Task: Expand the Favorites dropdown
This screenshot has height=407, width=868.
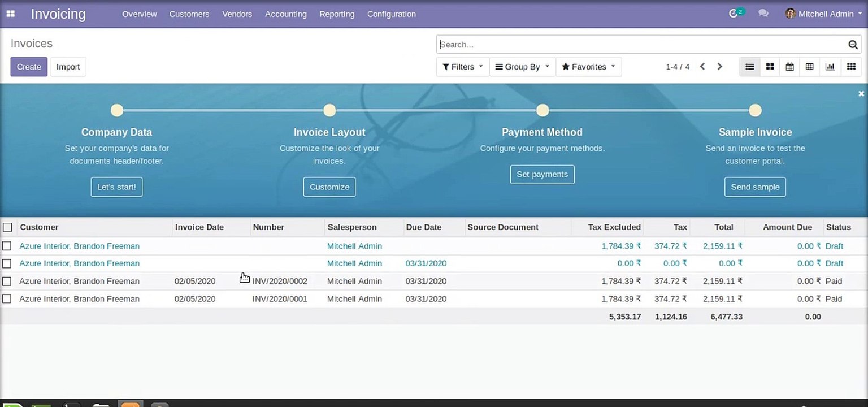Action: tap(588, 67)
